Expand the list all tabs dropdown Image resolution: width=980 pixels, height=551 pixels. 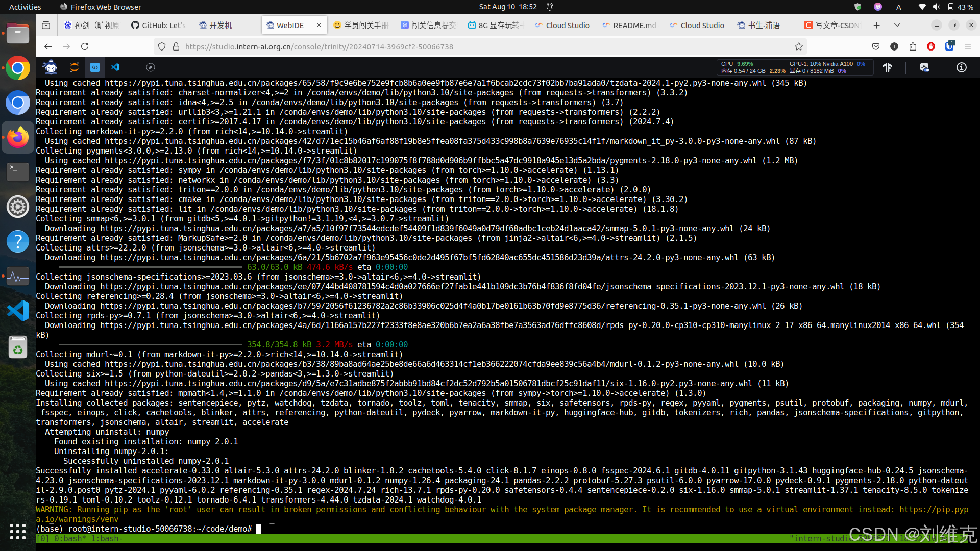(x=897, y=25)
